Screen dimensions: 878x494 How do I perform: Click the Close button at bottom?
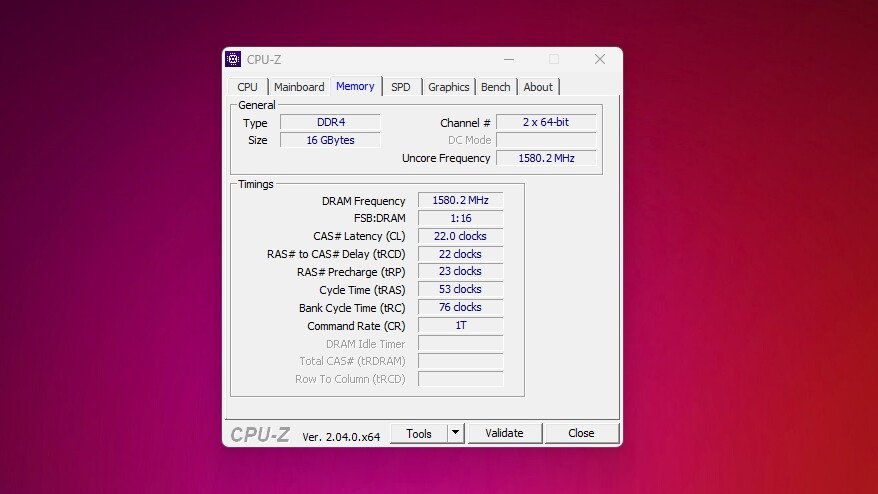[581, 433]
